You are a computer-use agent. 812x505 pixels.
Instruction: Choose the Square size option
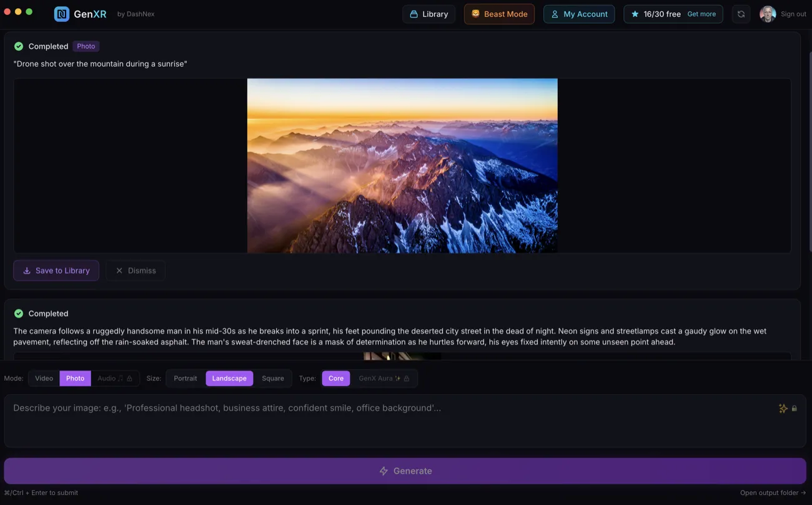coord(273,378)
